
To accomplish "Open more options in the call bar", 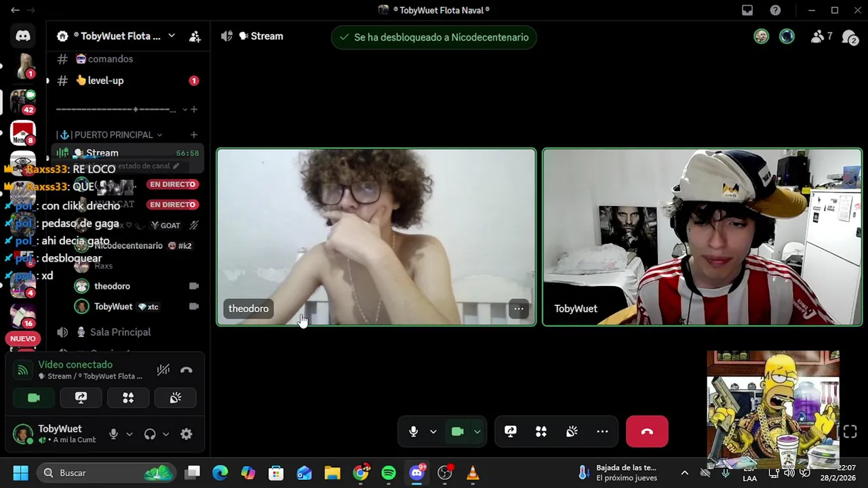I will tap(602, 432).
